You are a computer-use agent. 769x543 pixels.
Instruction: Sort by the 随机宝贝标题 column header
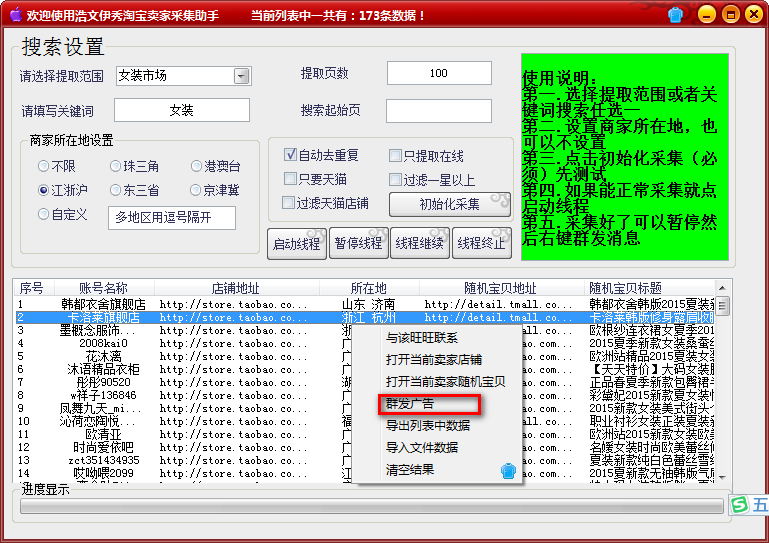tap(649, 288)
